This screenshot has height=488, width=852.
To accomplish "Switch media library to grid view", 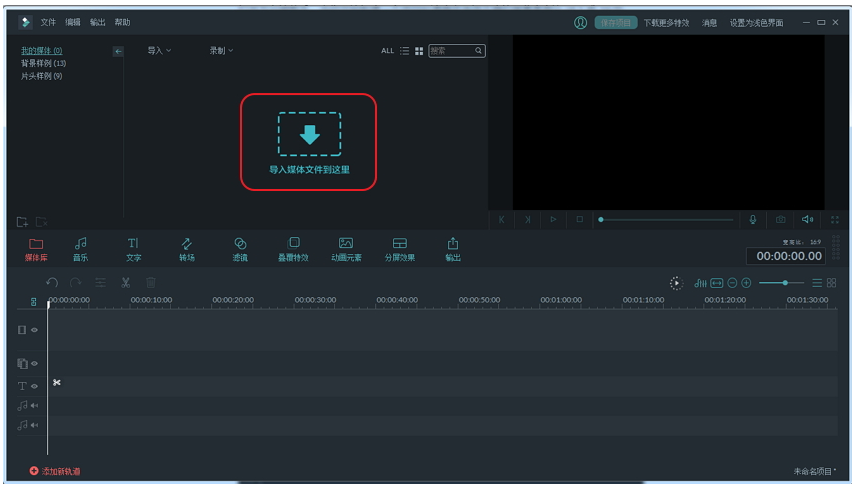I will pos(419,51).
